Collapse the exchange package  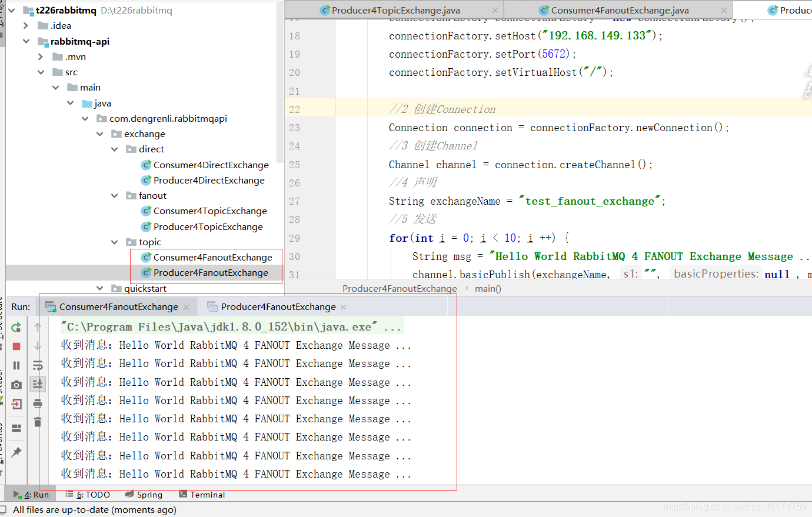tap(99, 134)
